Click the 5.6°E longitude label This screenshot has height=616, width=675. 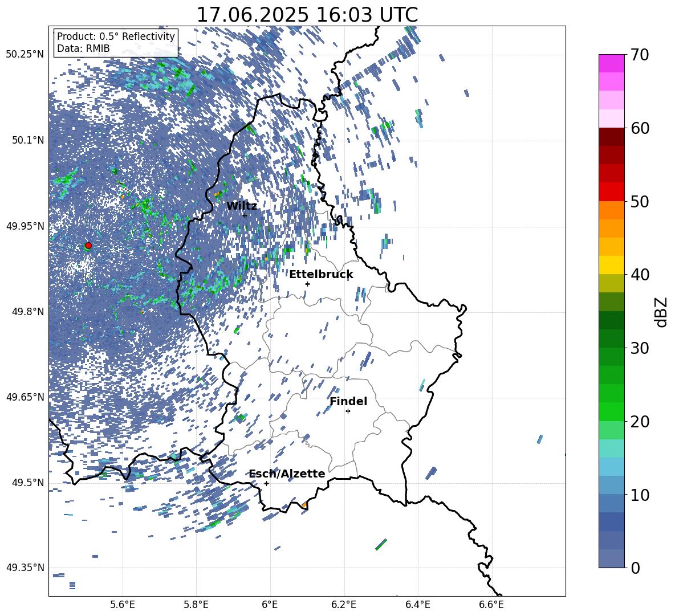click(123, 605)
